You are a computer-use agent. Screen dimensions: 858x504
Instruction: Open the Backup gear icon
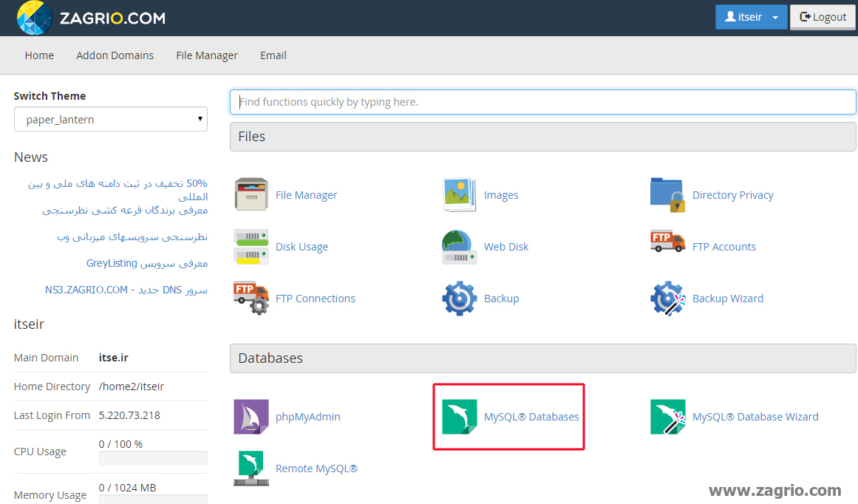[459, 299]
